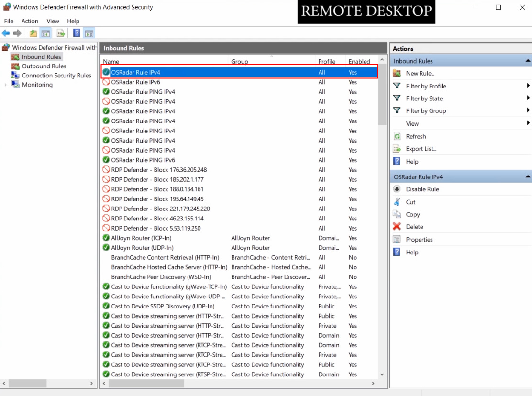532x396 pixels.
Task: Click the Forward arrow in the toolbar
Action: (x=17, y=33)
